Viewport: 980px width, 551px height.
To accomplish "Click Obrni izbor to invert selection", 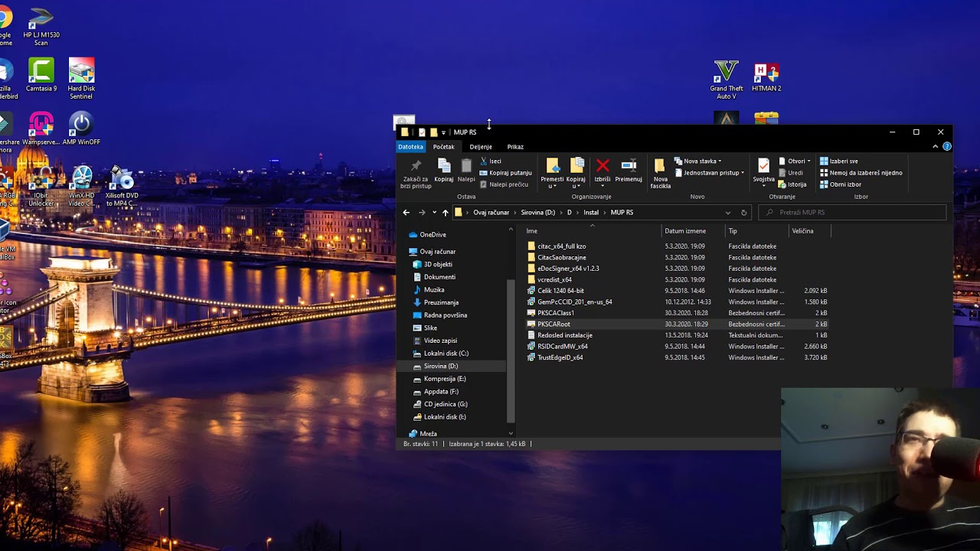I will [x=841, y=184].
